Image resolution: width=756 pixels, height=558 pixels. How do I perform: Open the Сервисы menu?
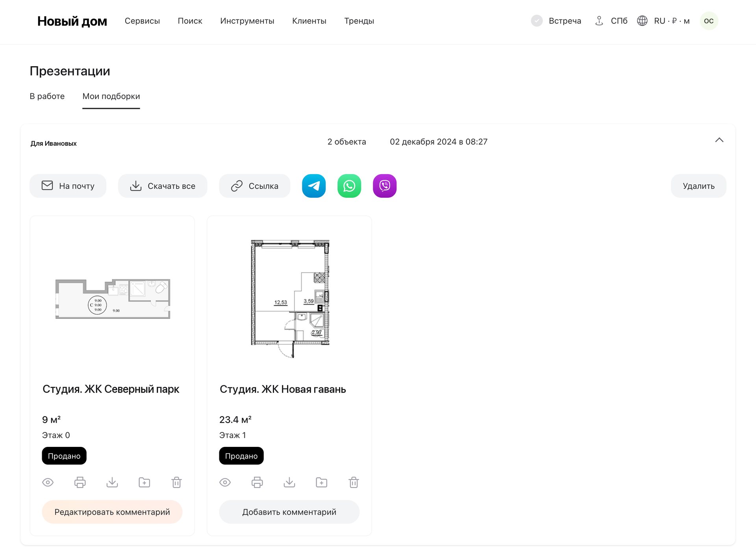tap(142, 21)
